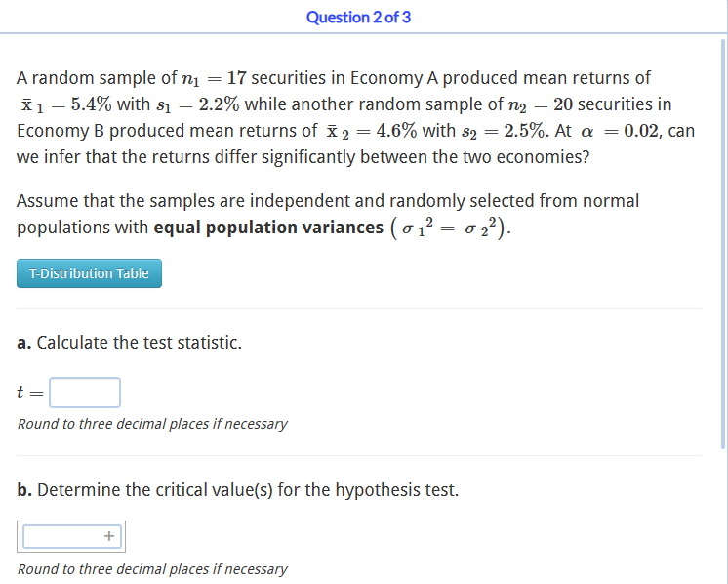Click the vertical scrollbar on the right edge
The image size is (728, 584).
[x=723, y=244]
